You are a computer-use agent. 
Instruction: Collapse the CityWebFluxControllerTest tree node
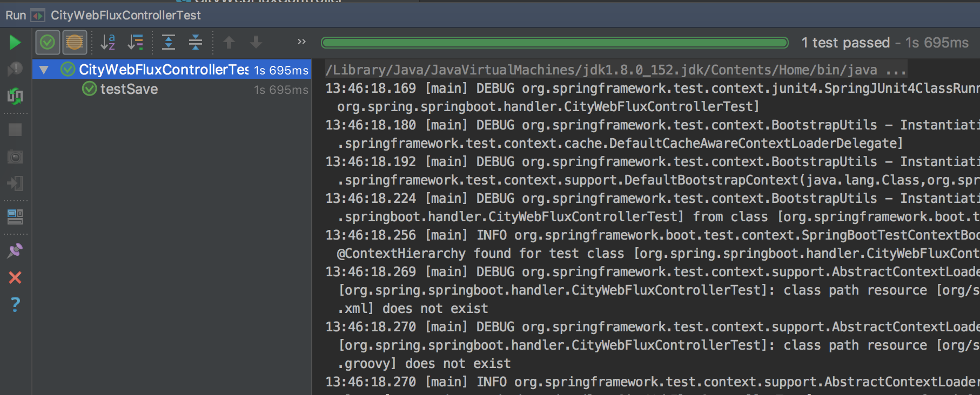[x=44, y=70]
